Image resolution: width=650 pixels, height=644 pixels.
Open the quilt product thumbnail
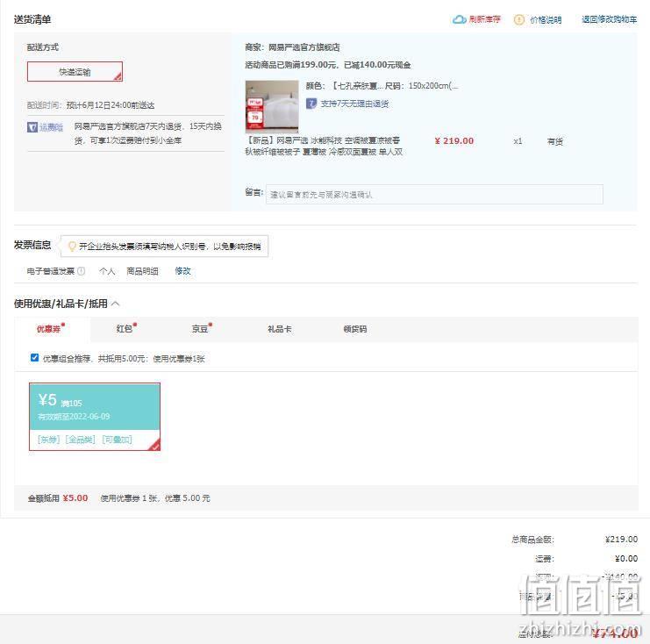point(272,106)
